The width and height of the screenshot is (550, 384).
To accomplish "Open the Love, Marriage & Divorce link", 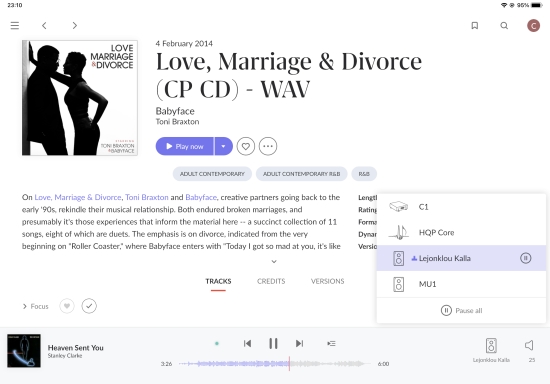I will point(78,197).
